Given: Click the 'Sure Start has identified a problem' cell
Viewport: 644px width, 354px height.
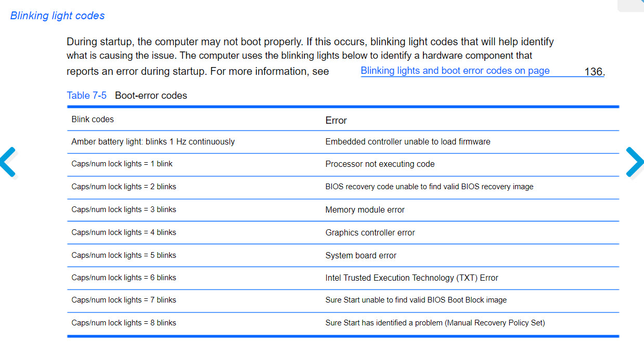Looking at the screenshot, I should click(435, 323).
